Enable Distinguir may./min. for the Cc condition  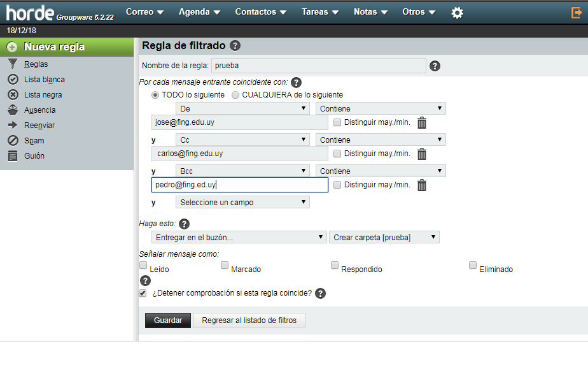[x=337, y=154]
